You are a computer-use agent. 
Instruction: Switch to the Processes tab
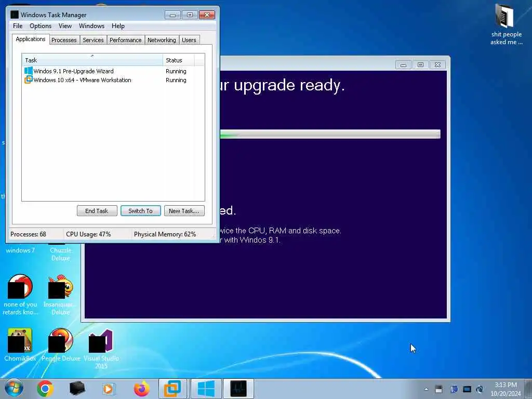click(64, 40)
